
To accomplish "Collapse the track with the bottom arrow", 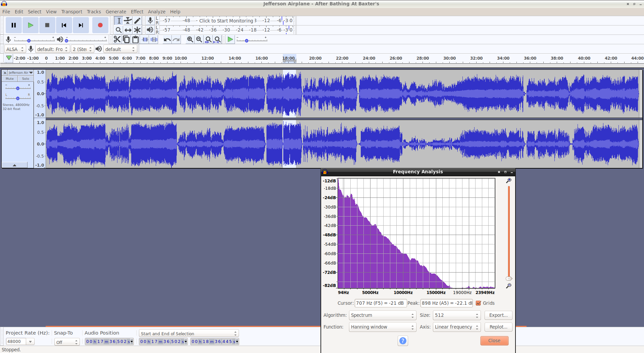I will [x=14, y=165].
